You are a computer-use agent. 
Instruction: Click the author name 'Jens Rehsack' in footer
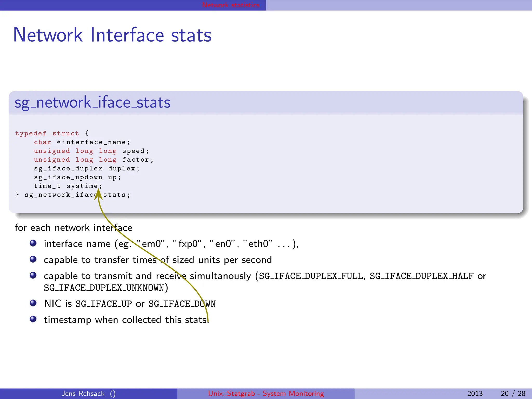83,394
